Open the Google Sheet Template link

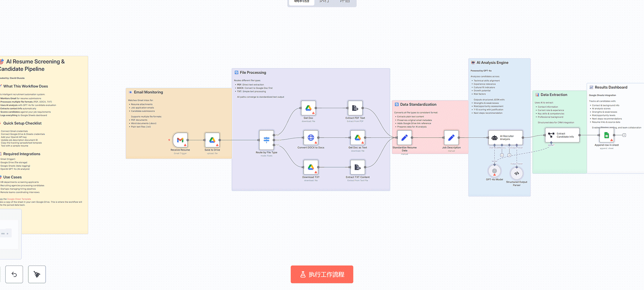(x=19, y=199)
